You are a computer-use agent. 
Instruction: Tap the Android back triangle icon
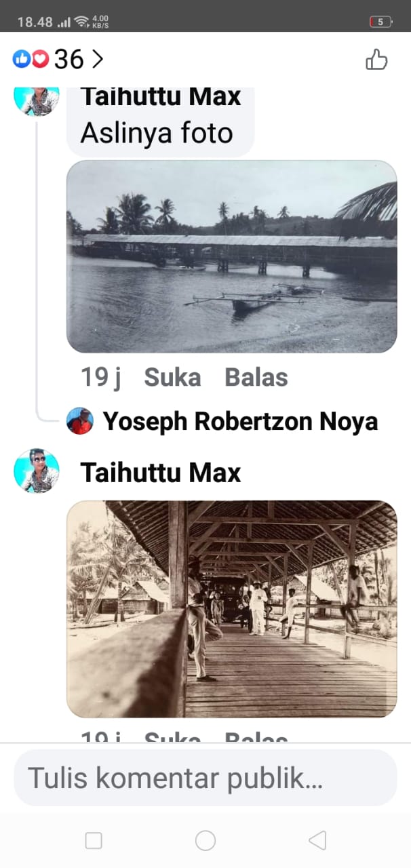pyautogui.click(x=317, y=841)
